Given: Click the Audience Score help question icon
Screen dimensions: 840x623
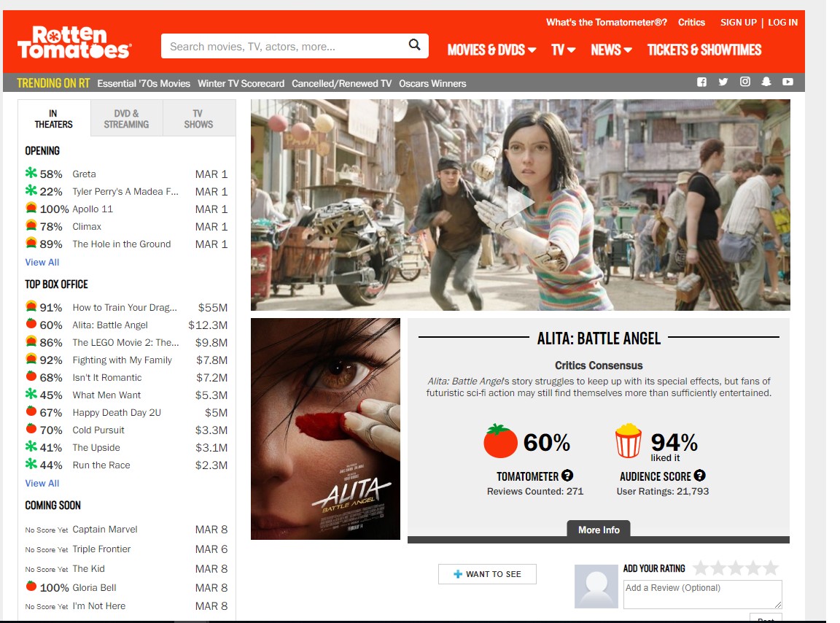Looking at the screenshot, I should (700, 476).
